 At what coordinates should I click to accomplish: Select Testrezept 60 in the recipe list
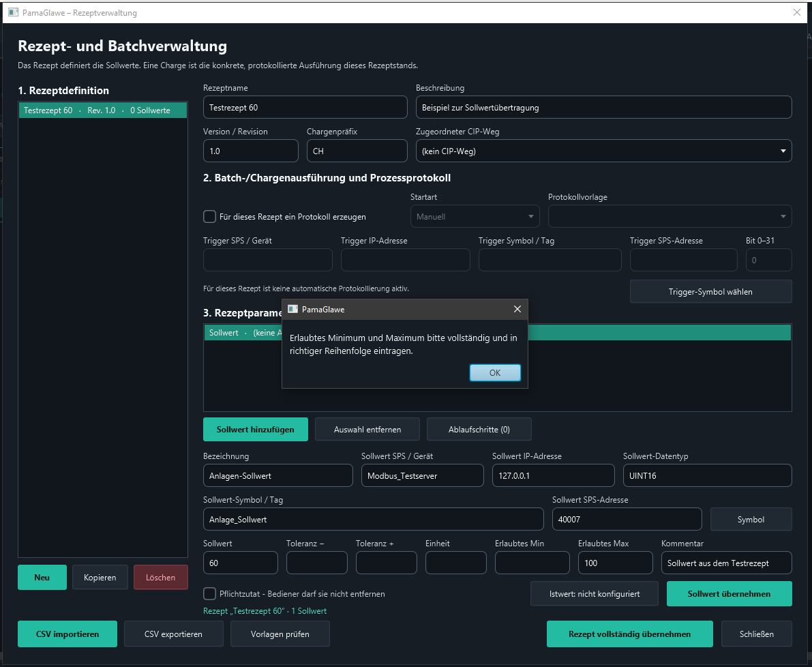[102, 110]
